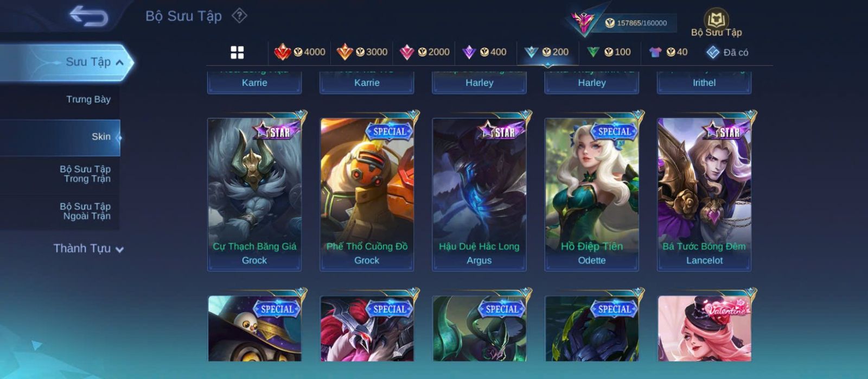Filter by the 100-point green gem tier
This screenshot has height=379, width=868.
pyautogui.click(x=609, y=52)
